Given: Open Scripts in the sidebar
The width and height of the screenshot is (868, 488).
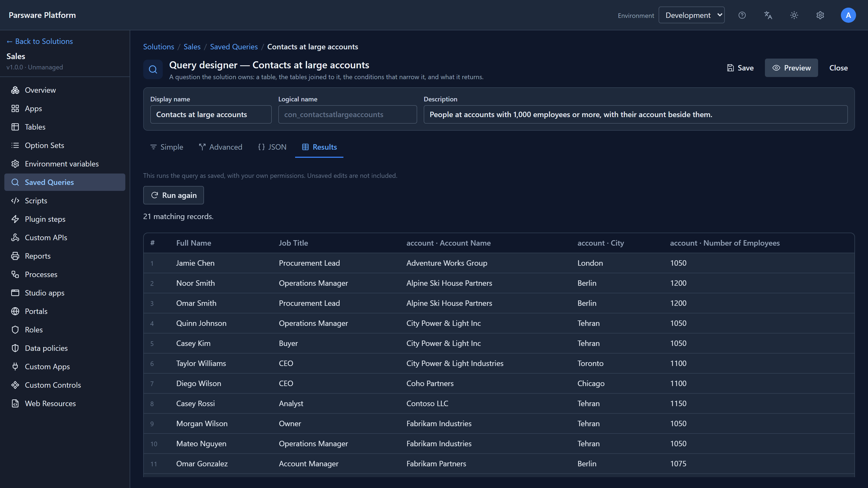Looking at the screenshot, I should click(65, 201).
